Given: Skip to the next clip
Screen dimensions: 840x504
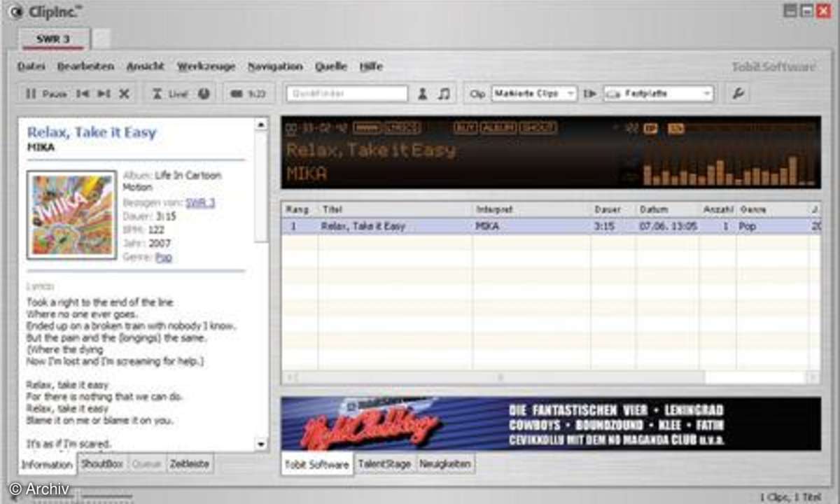Looking at the screenshot, I should [x=104, y=94].
